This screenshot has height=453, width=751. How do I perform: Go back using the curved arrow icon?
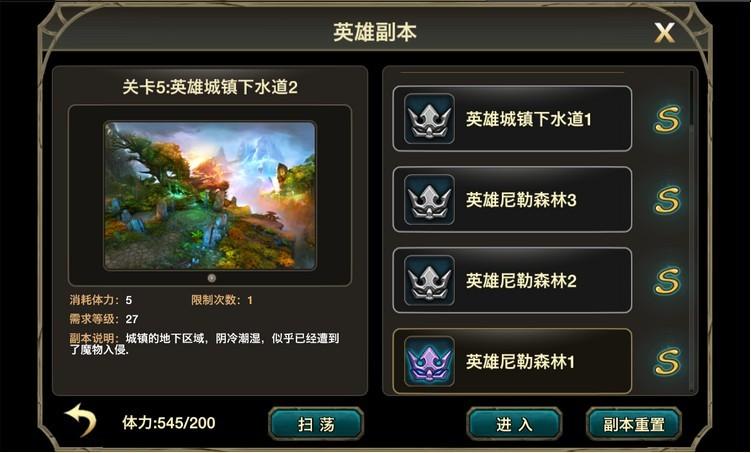[81, 419]
